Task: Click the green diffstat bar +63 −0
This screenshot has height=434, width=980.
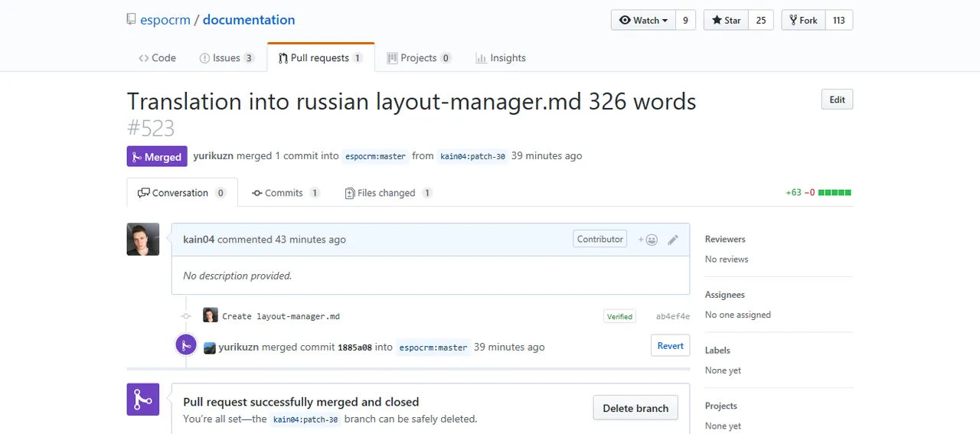Action: click(x=818, y=192)
